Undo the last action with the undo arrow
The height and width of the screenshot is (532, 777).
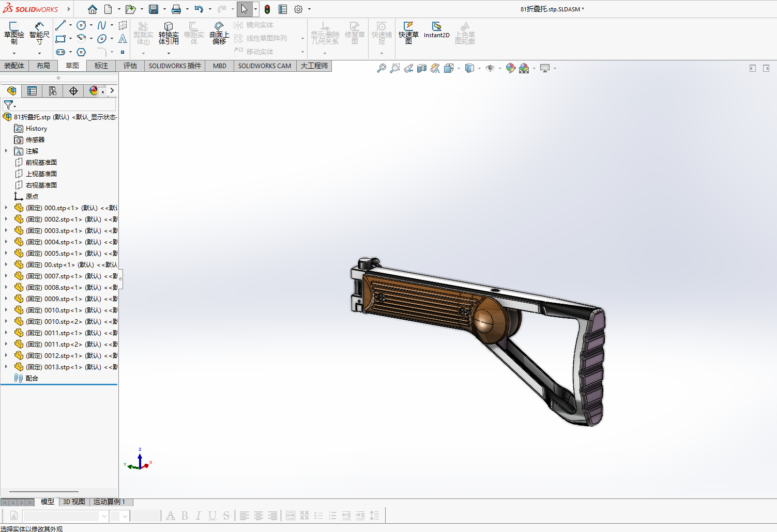(x=199, y=9)
